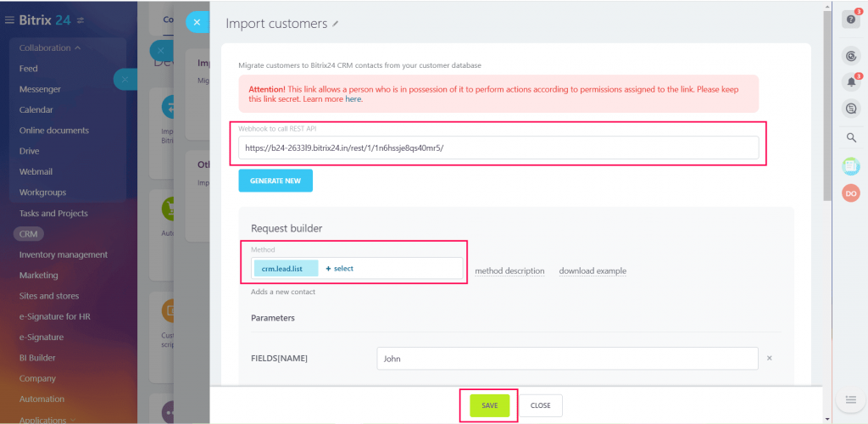Click the CLOSE button at the bottom
Screen dimensions: 868x424
click(x=540, y=405)
